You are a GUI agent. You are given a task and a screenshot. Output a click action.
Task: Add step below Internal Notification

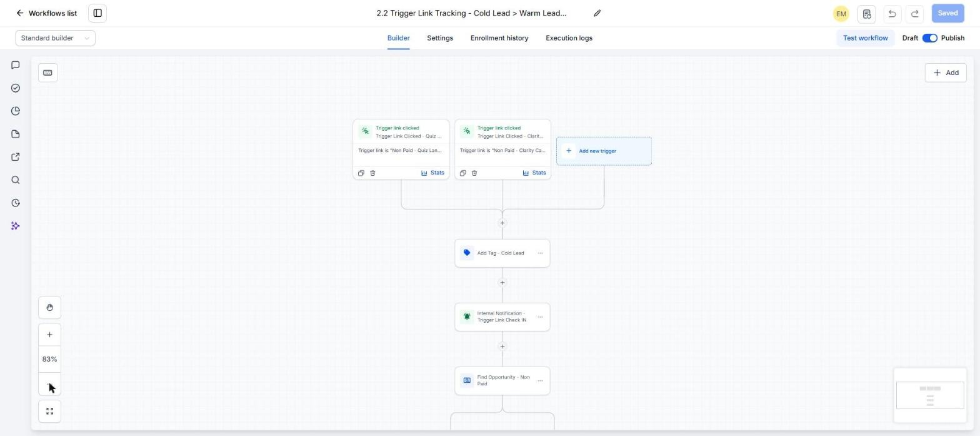click(x=502, y=347)
